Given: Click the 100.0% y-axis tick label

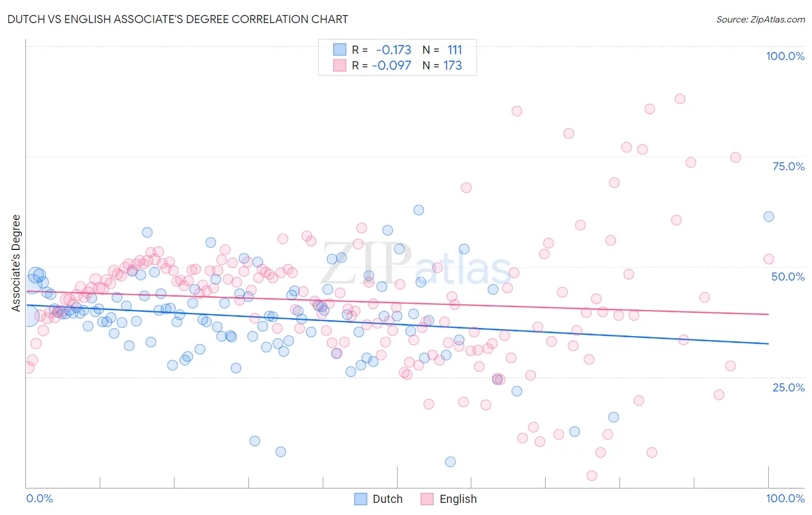Looking at the screenshot, I should tap(785, 56).
